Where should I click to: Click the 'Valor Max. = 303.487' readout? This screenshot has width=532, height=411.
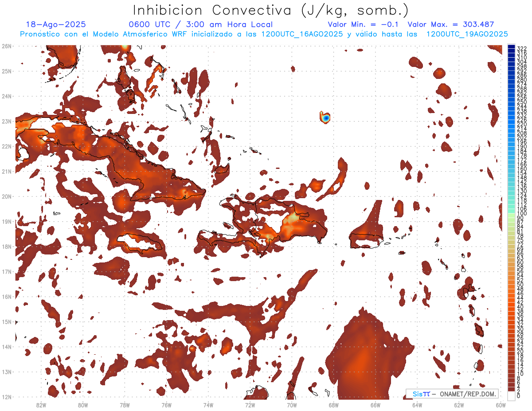click(x=450, y=24)
